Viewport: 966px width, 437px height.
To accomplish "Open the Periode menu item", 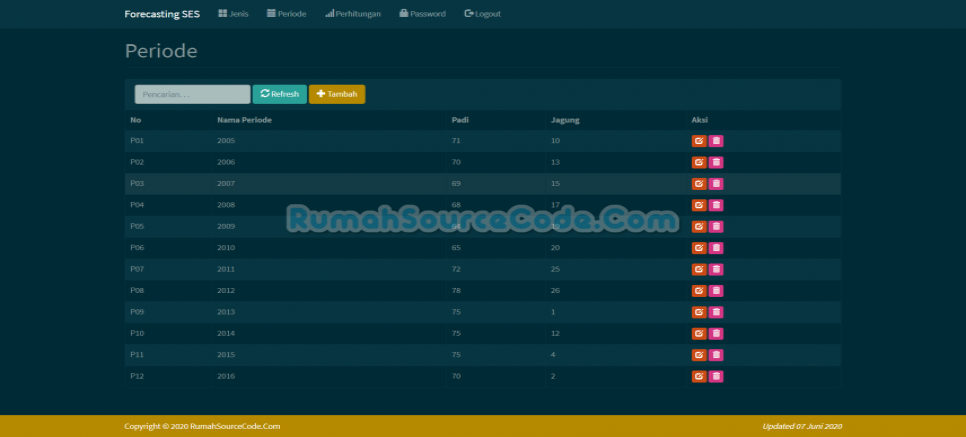I will pos(286,14).
